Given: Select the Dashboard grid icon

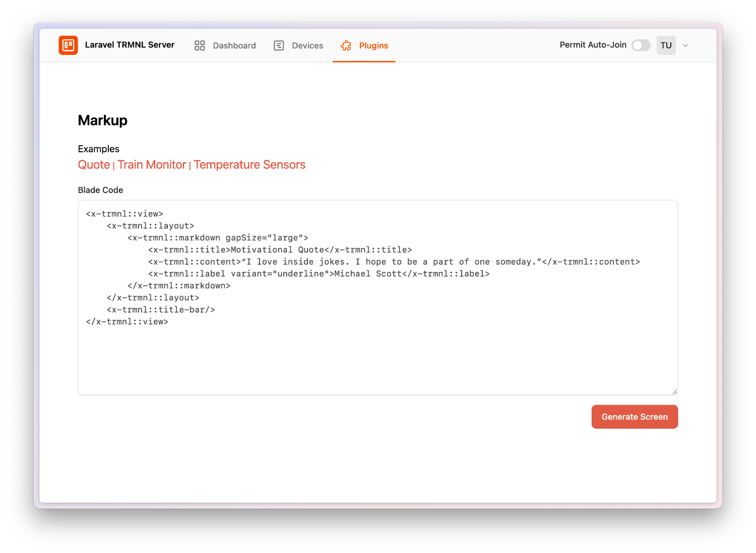Looking at the screenshot, I should tap(200, 45).
